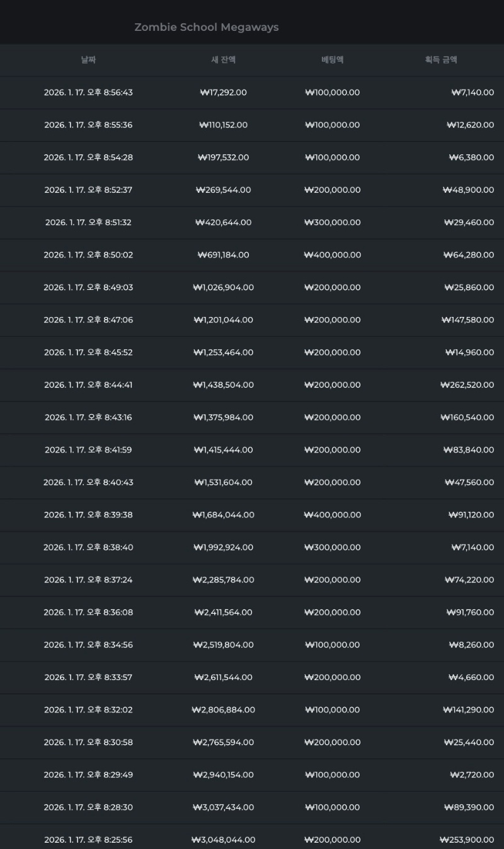Image resolution: width=504 pixels, height=849 pixels.
Task: Select the row dated 오후 8:56:43
Action: coord(88,93)
